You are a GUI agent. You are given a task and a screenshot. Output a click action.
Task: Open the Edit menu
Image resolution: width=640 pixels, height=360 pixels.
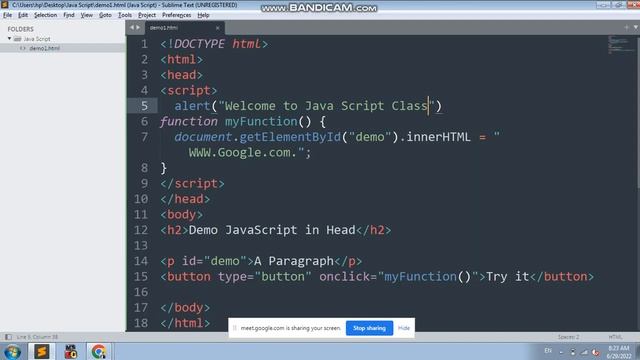coord(23,15)
